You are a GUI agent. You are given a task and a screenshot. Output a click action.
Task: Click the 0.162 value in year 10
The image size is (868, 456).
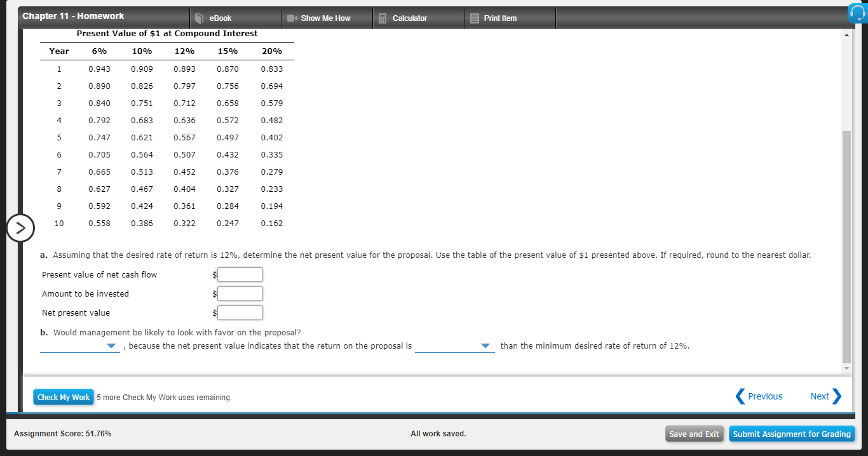coord(272,223)
